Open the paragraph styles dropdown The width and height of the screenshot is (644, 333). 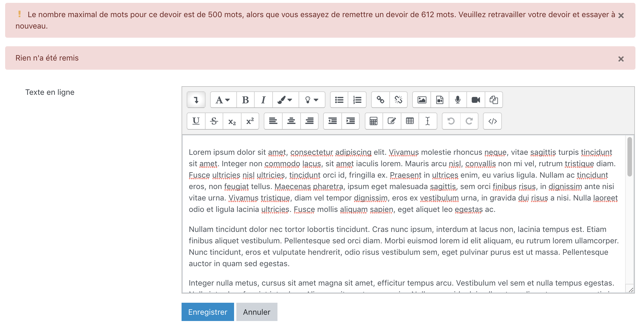tap(223, 100)
